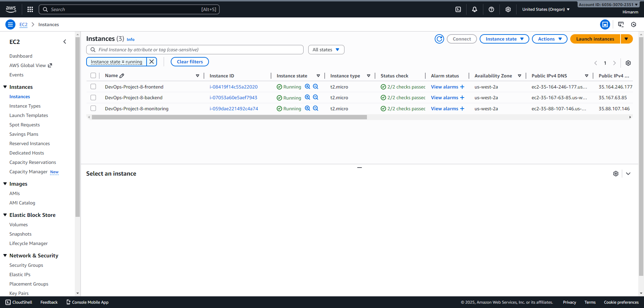Screen dimensions: 644x308
Task: Zoom into the frontend instance Running state
Action: 307,86
